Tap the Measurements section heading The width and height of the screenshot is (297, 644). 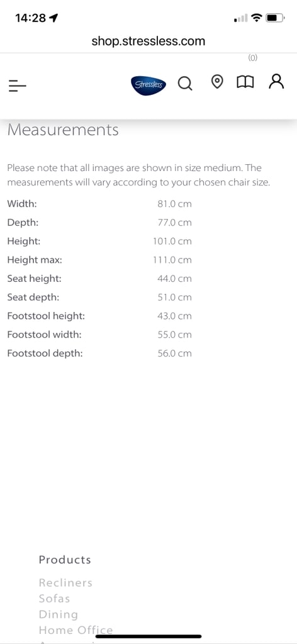point(63,130)
